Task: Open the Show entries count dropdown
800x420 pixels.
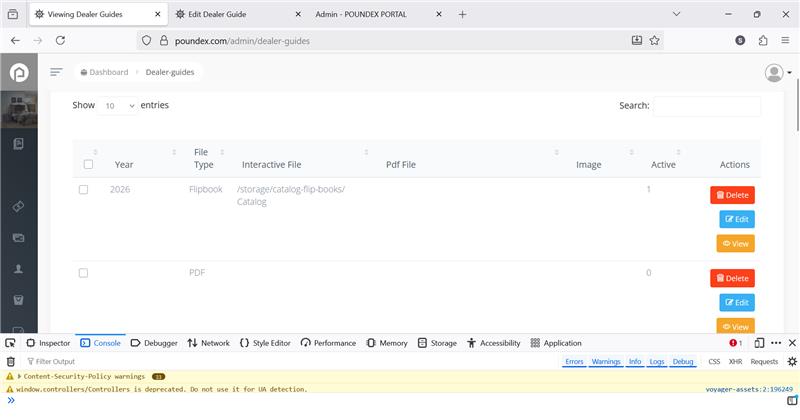Action: 118,106
